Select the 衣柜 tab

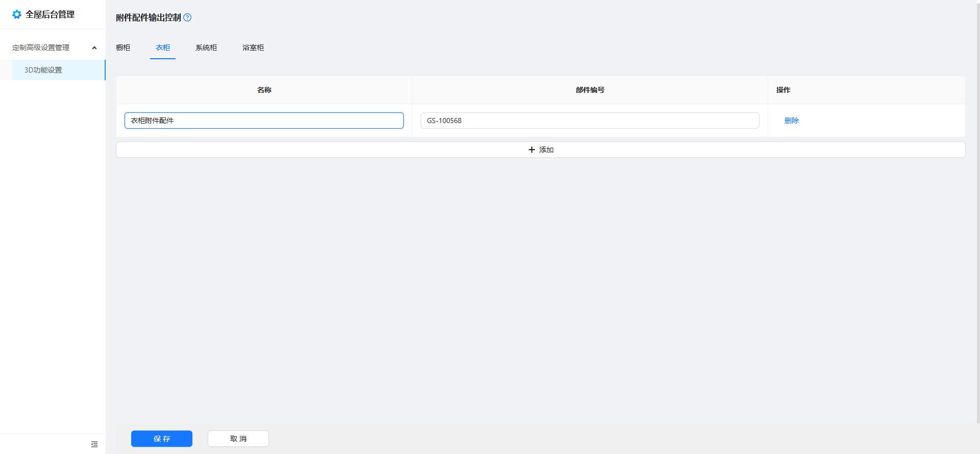(163, 47)
